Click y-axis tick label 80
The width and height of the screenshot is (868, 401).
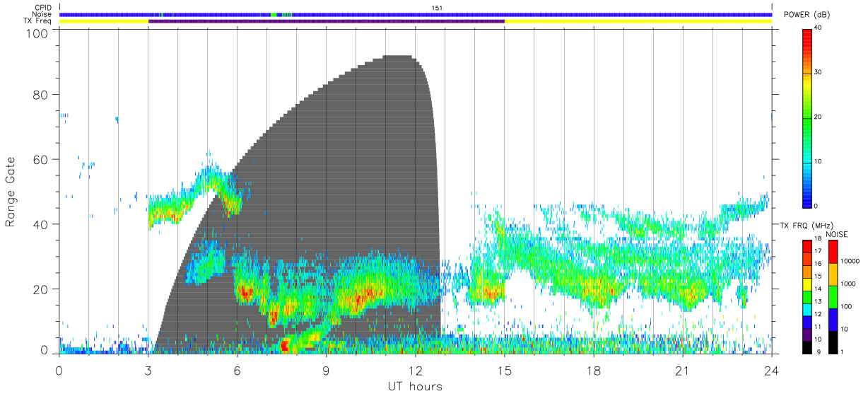click(40, 95)
